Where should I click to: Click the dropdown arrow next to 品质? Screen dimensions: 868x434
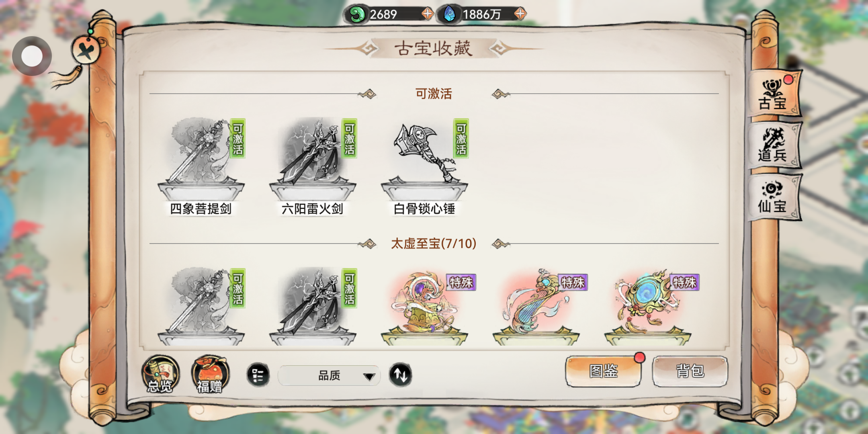[x=369, y=376]
